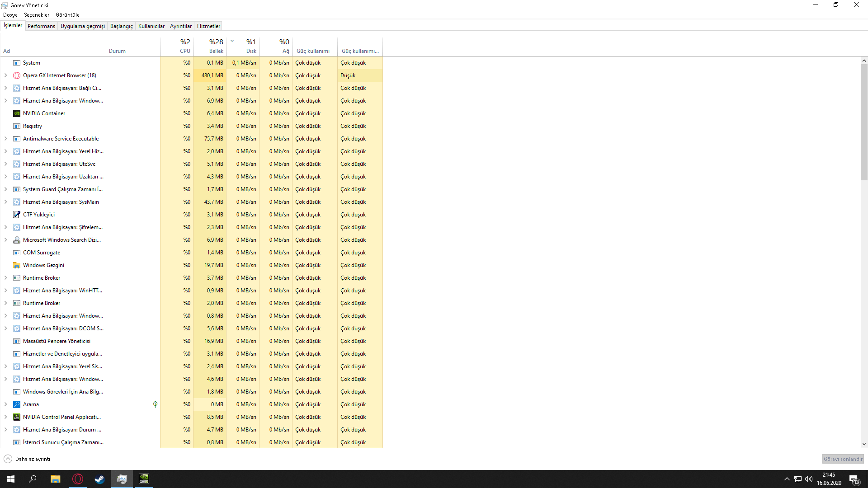Open the Seçenekler menu

coord(37,15)
